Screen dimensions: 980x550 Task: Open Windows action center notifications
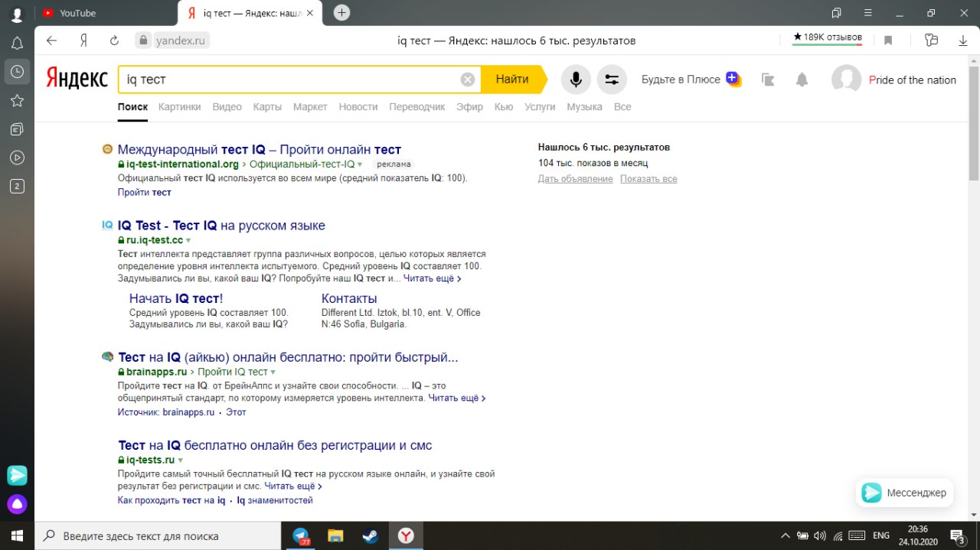click(957, 535)
